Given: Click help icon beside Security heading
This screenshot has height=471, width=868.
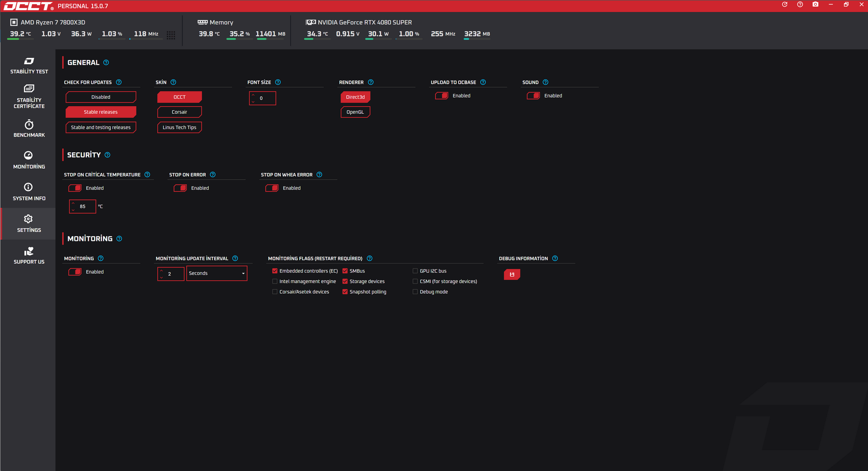Looking at the screenshot, I should coord(108,155).
